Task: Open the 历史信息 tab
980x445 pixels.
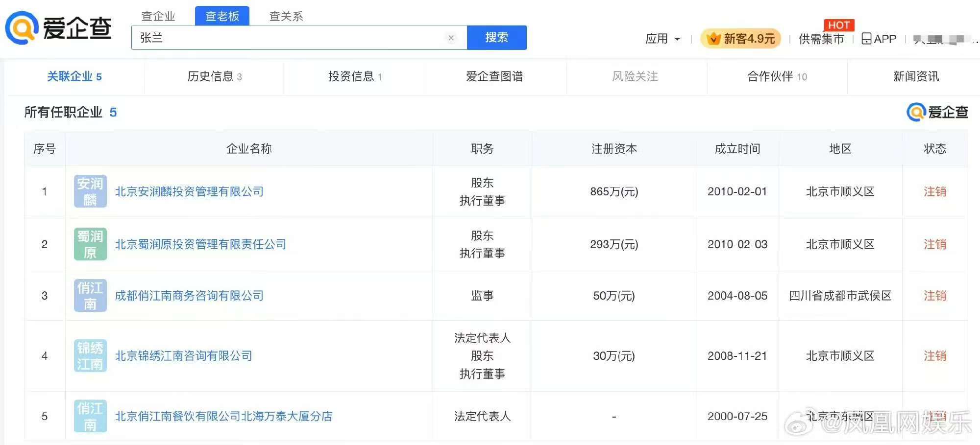Action: (x=215, y=76)
